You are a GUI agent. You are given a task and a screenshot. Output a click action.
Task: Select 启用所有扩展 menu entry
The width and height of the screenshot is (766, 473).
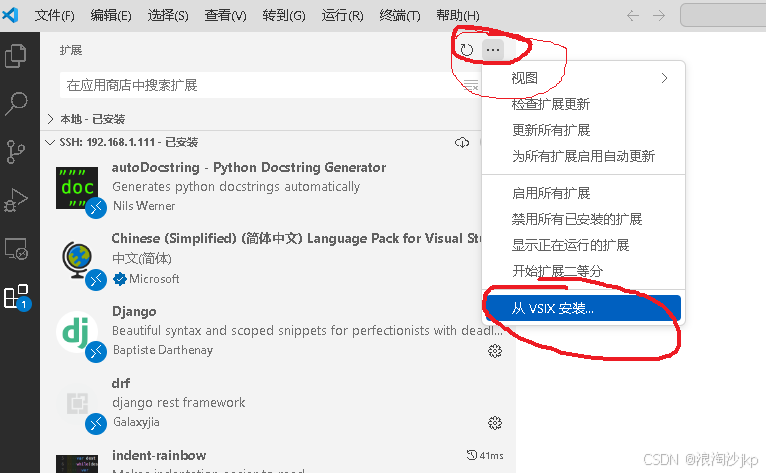point(583,193)
